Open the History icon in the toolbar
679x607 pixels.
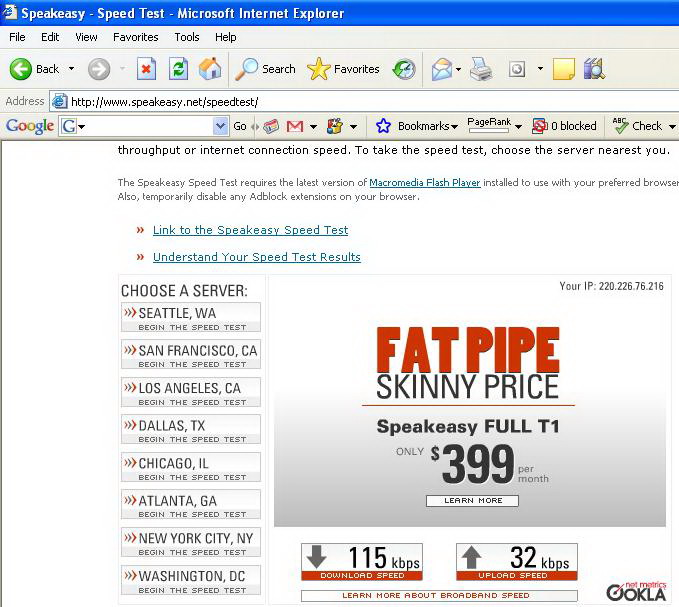404,69
